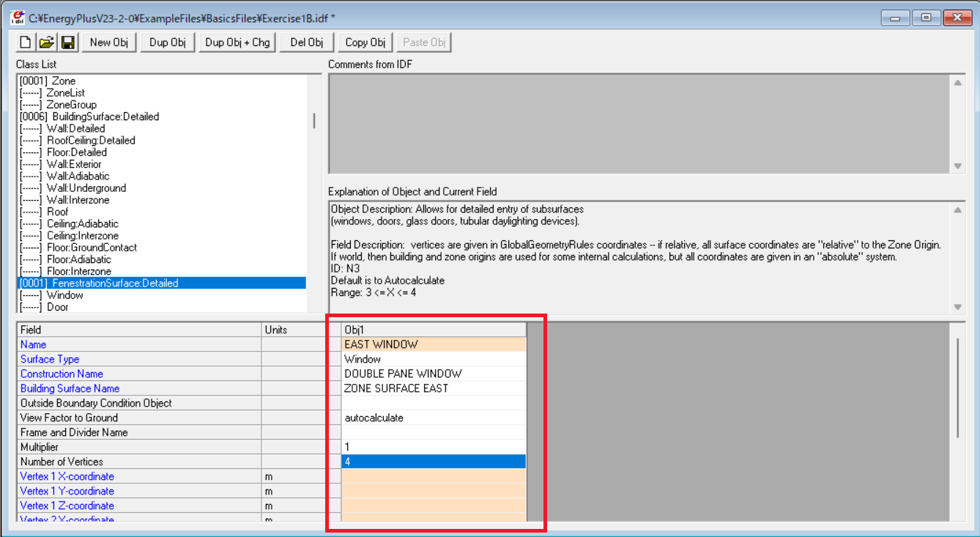Click the Vertex 1 Y-coordinate value cell

434,491
